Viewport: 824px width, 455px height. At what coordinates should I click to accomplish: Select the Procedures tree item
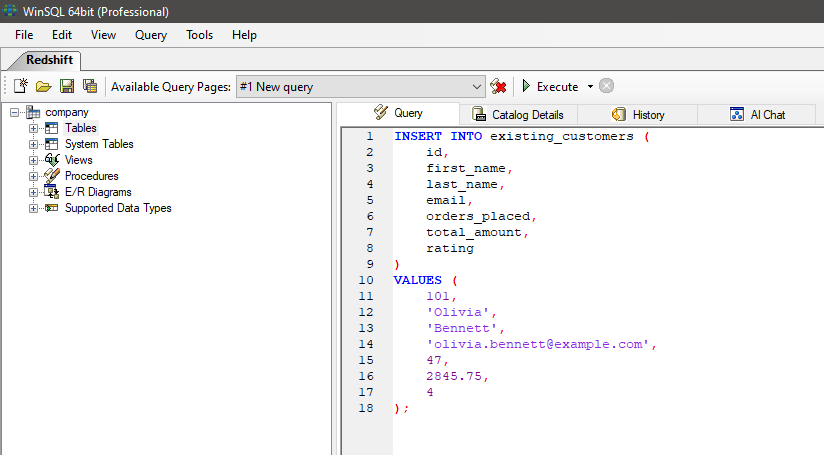coord(92,176)
